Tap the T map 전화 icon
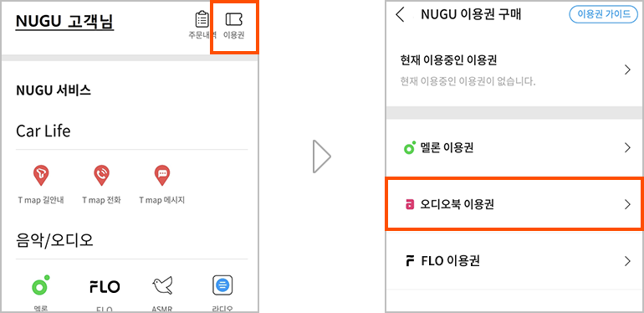Screen dimensions: 644x313 [101, 176]
